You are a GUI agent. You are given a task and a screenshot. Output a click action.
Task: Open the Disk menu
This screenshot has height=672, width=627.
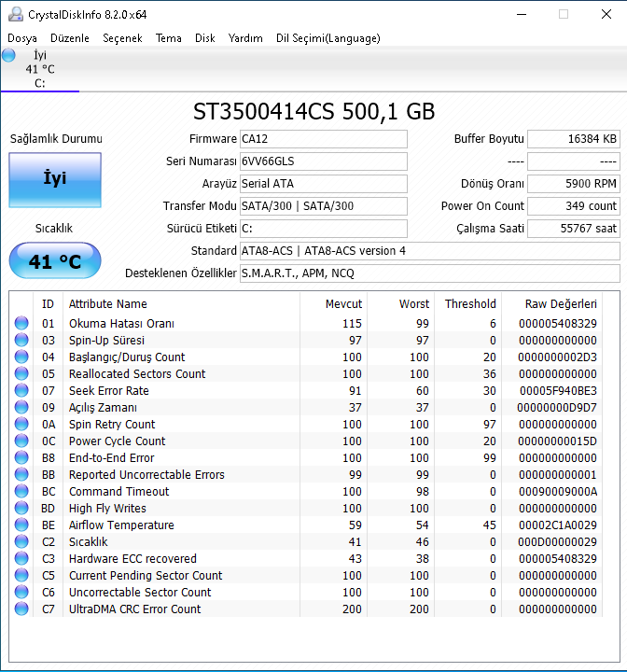(205, 38)
